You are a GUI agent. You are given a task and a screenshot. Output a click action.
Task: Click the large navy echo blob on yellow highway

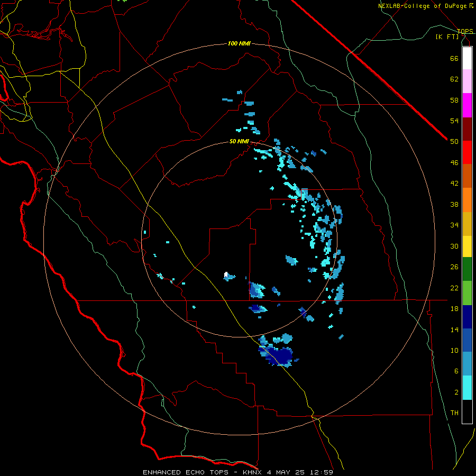point(278,355)
